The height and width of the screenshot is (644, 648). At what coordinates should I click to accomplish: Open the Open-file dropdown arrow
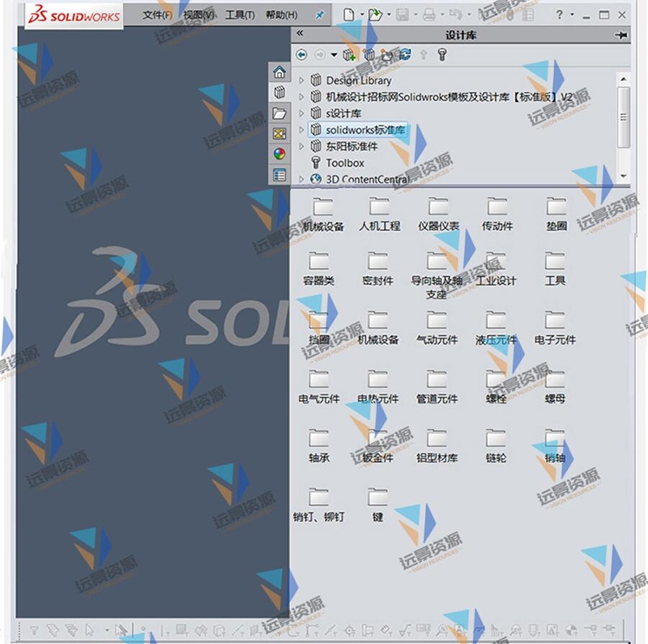[x=389, y=15]
